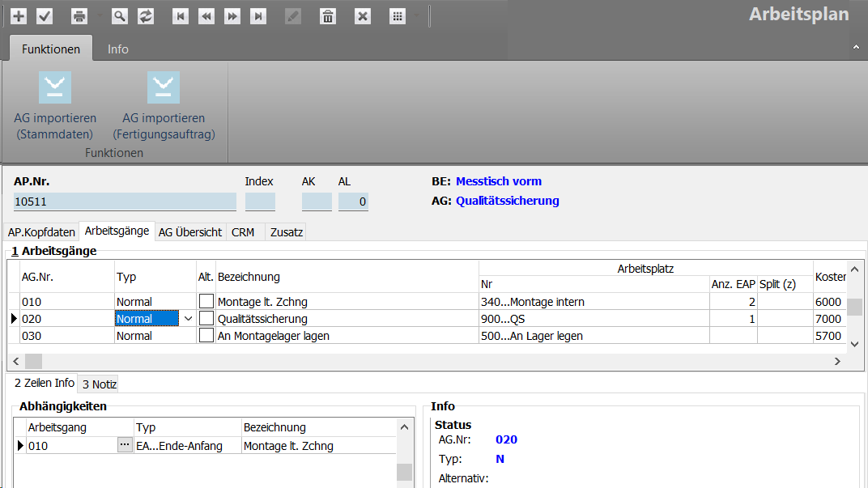Click workplace cell 340...Montage intern

(594, 302)
